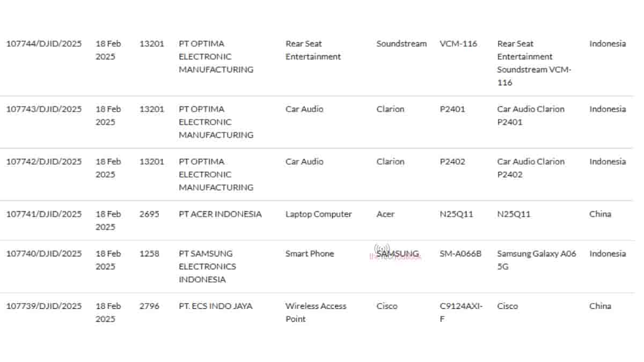644x362 pixels.
Task: Click the Smart Phone device cell
Action: (x=310, y=254)
